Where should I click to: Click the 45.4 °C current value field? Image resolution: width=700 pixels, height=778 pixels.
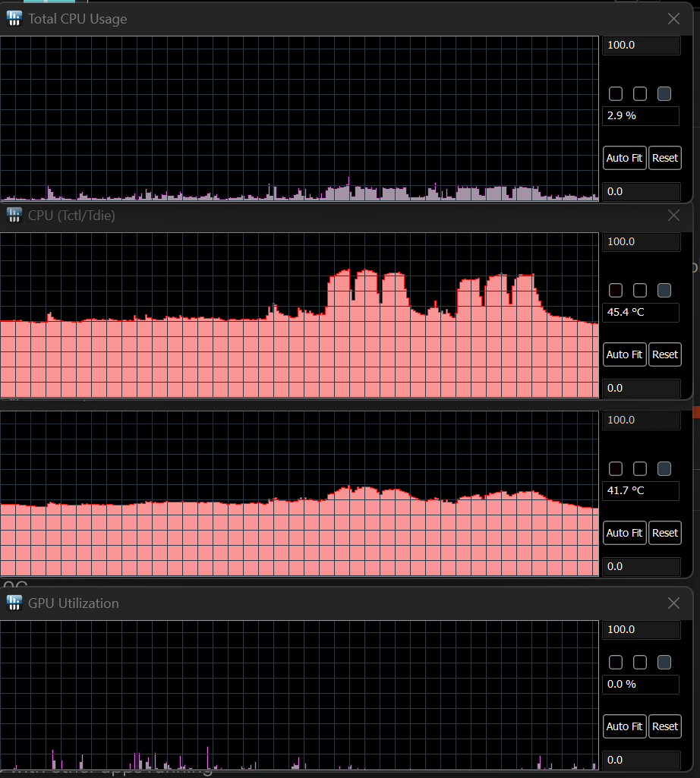coord(641,312)
